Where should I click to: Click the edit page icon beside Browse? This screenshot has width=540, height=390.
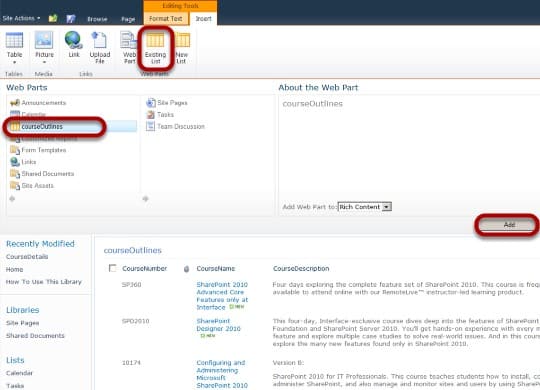click(71, 19)
